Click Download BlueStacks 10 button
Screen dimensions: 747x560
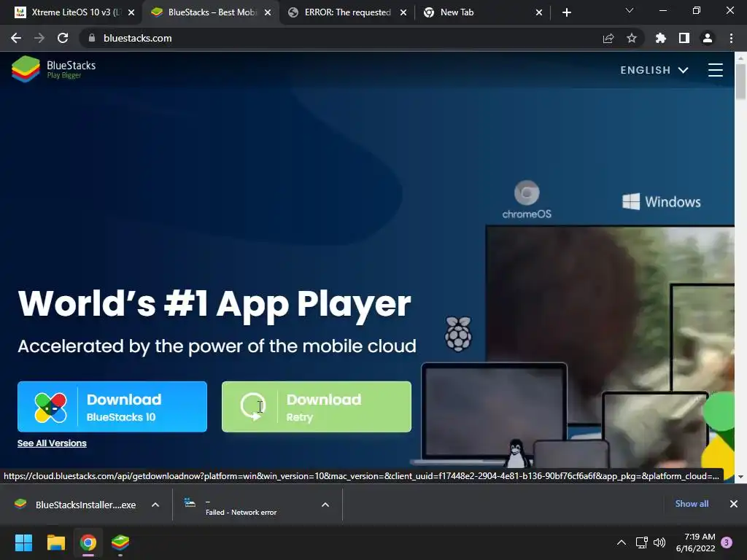[x=112, y=407]
